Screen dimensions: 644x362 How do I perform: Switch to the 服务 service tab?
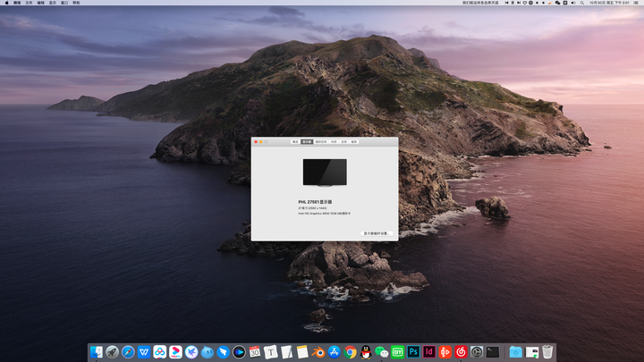tap(354, 141)
